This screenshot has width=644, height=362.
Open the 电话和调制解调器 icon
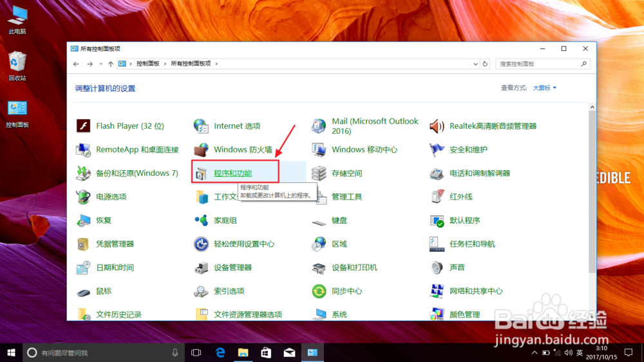[437, 173]
